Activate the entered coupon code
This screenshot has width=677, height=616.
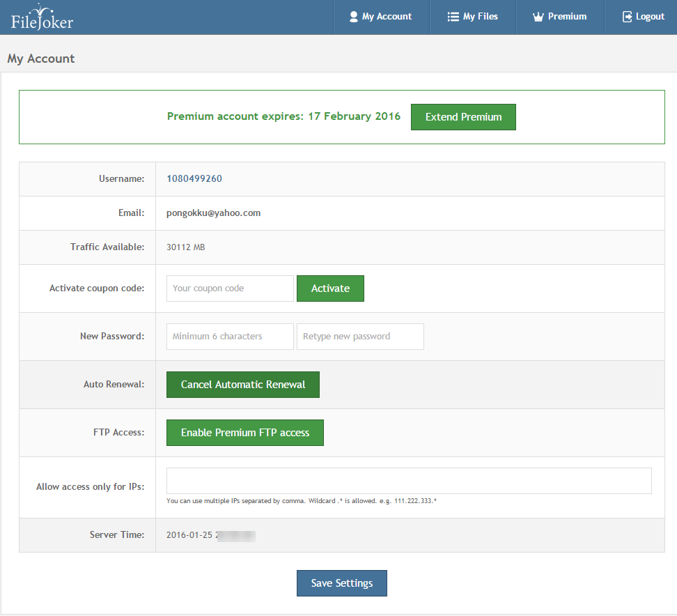point(330,288)
